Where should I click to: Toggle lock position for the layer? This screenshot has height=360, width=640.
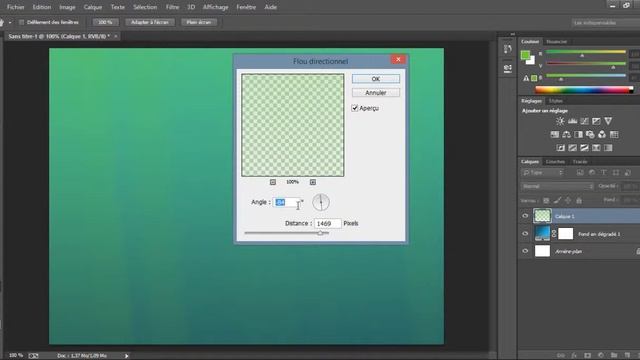click(x=568, y=200)
